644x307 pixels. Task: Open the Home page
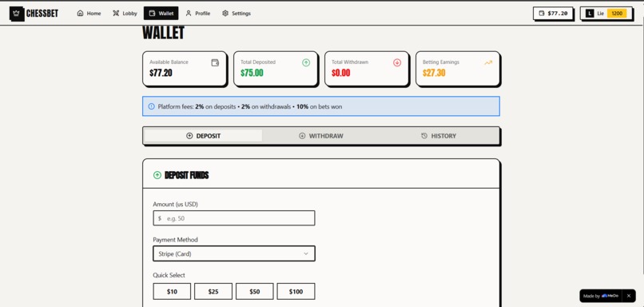[89, 13]
